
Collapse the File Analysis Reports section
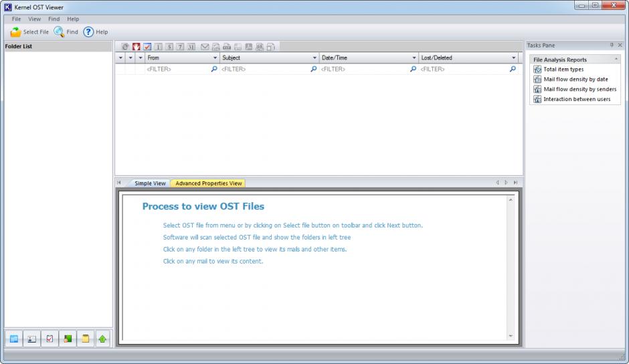616,60
